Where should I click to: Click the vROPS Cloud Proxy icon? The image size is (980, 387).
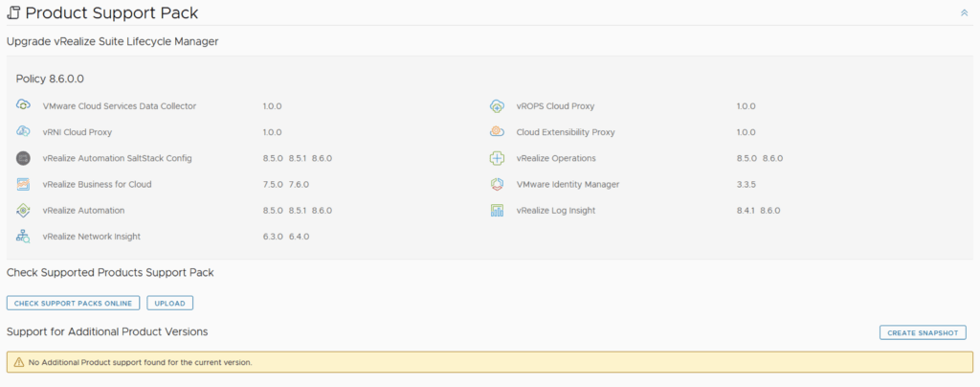(497, 105)
